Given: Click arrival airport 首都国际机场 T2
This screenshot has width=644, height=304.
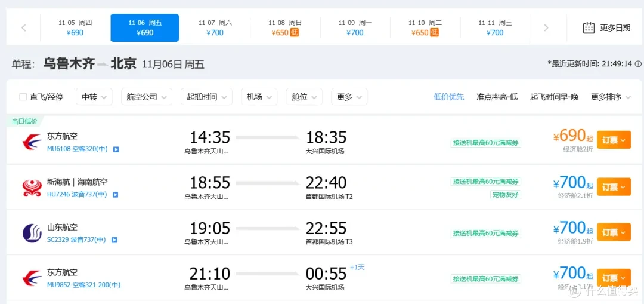Looking at the screenshot, I should point(329,196).
